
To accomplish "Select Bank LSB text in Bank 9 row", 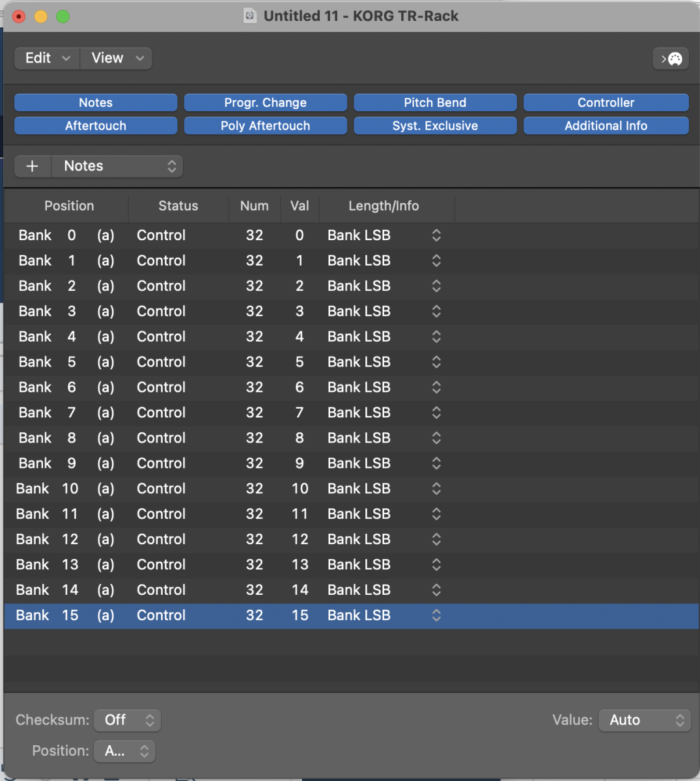I will 359,464.
